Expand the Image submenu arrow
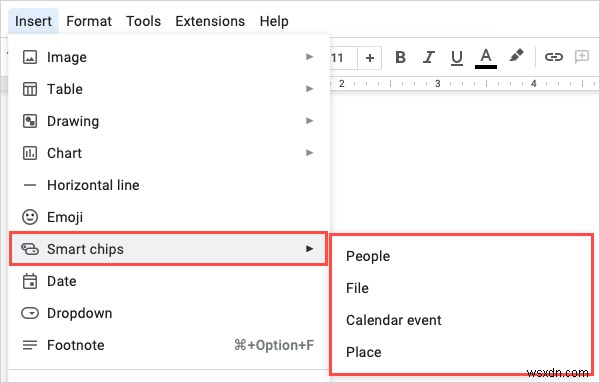 point(310,57)
